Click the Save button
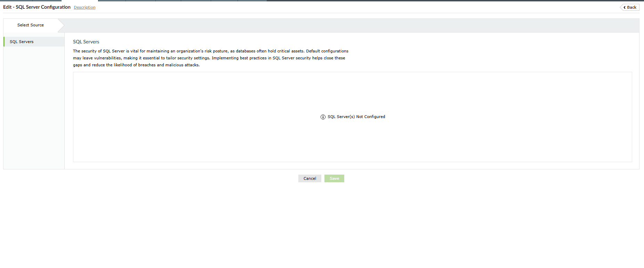This screenshot has width=644, height=268. coord(334,178)
